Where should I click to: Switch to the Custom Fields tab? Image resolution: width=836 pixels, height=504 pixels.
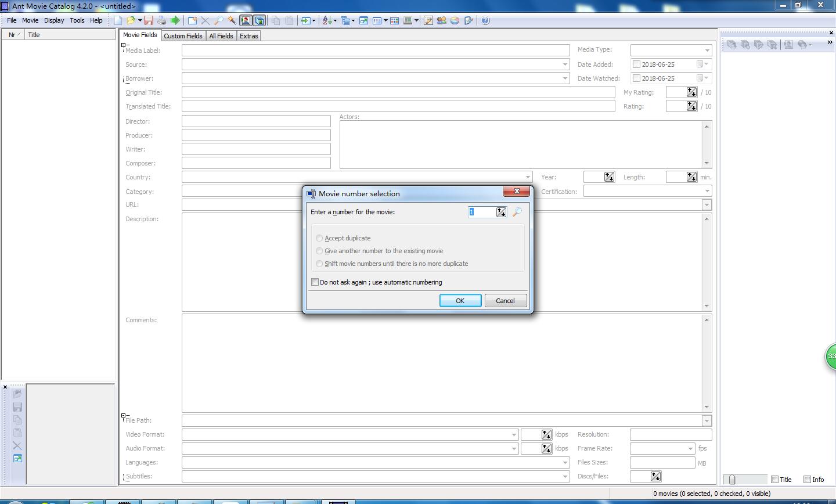pos(183,36)
